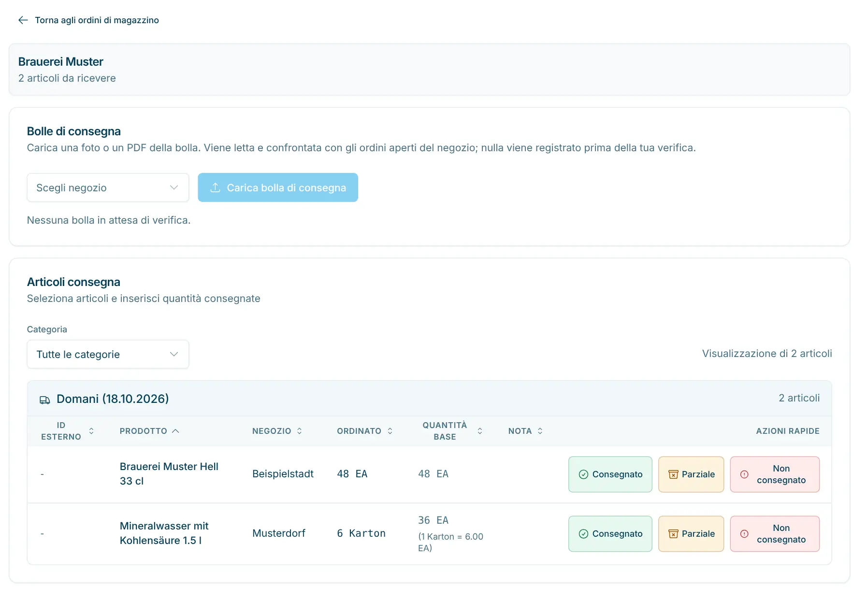Mark Mineralwasser row as Parziale
The image size is (868, 600).
(691, 534)
